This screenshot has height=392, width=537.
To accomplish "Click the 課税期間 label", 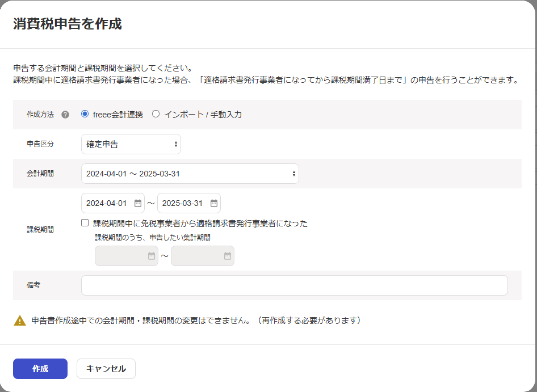I will point(40,230).
